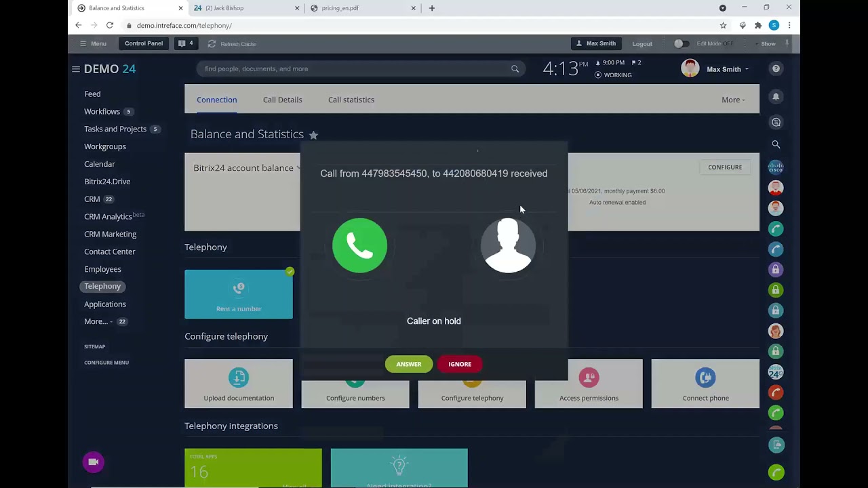Ignore the incoming call
This screenshot has height=488, width=868.
(x=460, y=364)
